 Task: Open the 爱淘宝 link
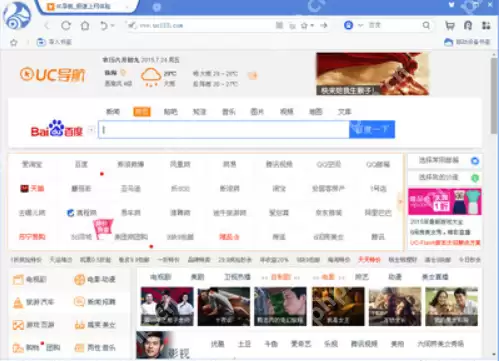32,164
